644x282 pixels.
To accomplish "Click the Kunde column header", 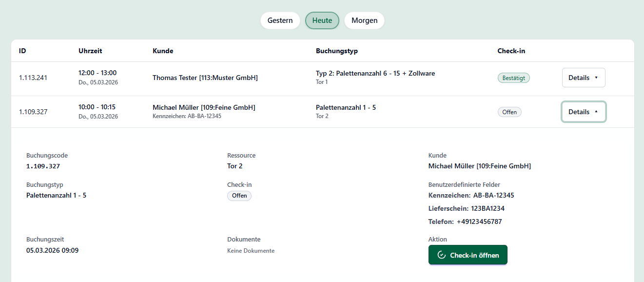I will (163, 51).
